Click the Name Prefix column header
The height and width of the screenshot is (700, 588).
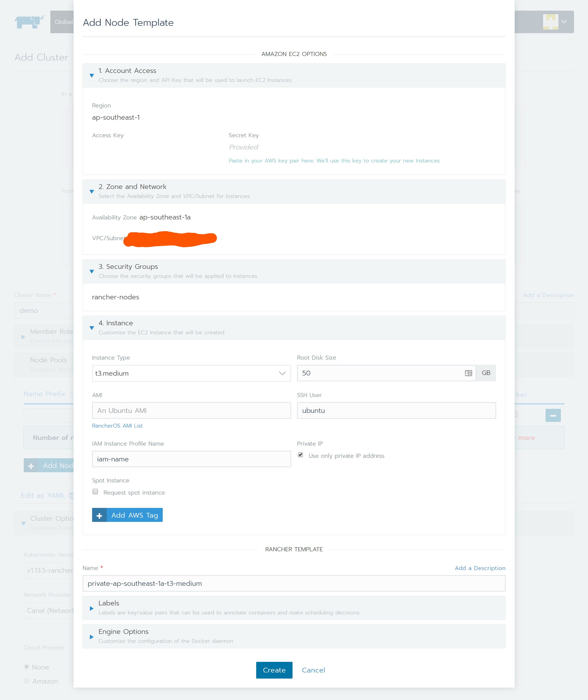[44, 394]
